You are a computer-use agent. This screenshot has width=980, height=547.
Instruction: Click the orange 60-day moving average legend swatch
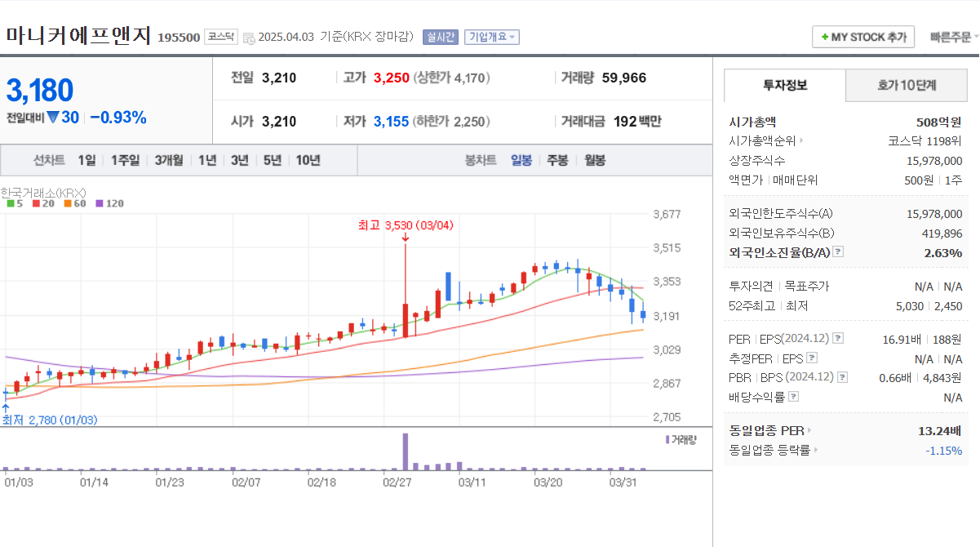coord(67,203)
